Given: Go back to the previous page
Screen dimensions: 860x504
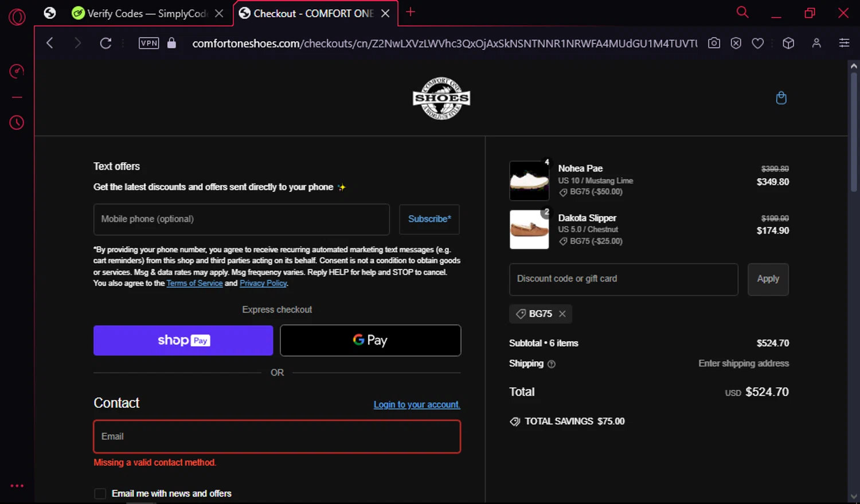Looking at the screenshot, I should [x=50, y=43].
